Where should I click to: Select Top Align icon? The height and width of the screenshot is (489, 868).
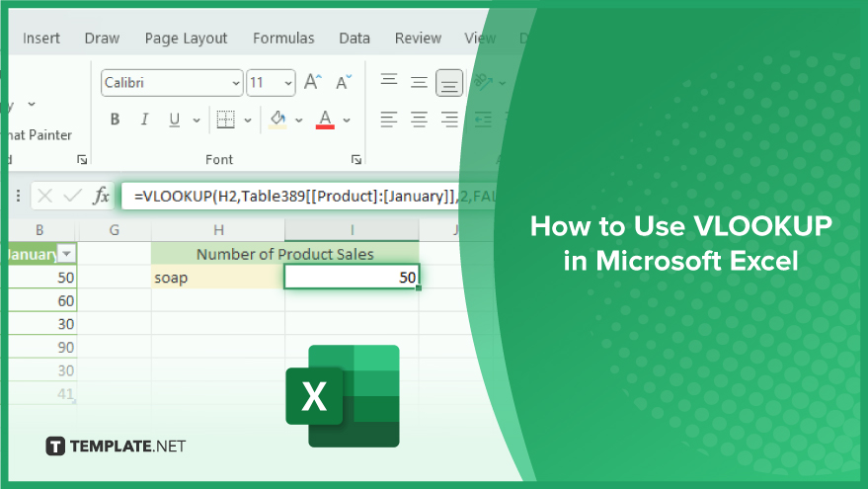click(x=389, y=81)
